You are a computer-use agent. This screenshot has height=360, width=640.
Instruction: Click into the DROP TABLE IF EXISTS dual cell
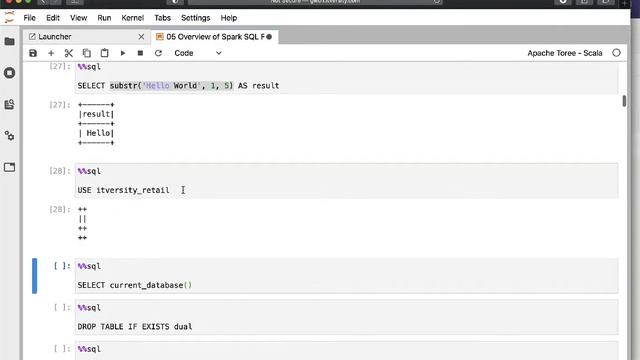click(347, 317)
